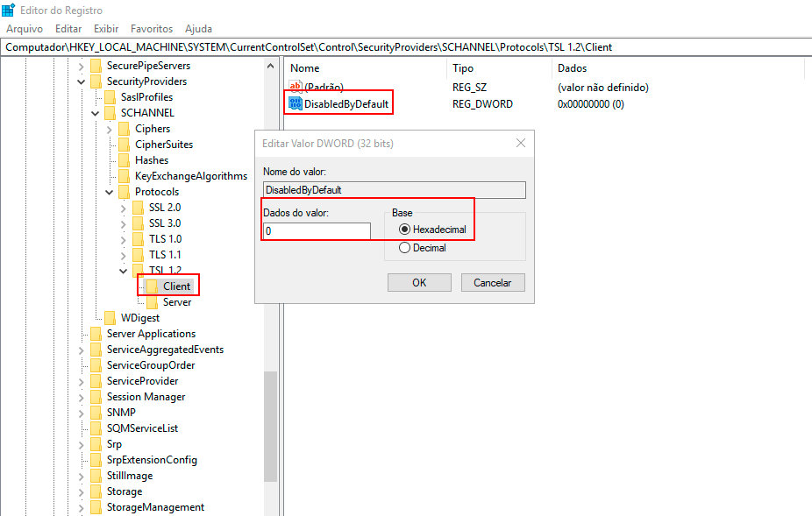
Task: Open the Arquivo menu
Action: pos(25,29)
